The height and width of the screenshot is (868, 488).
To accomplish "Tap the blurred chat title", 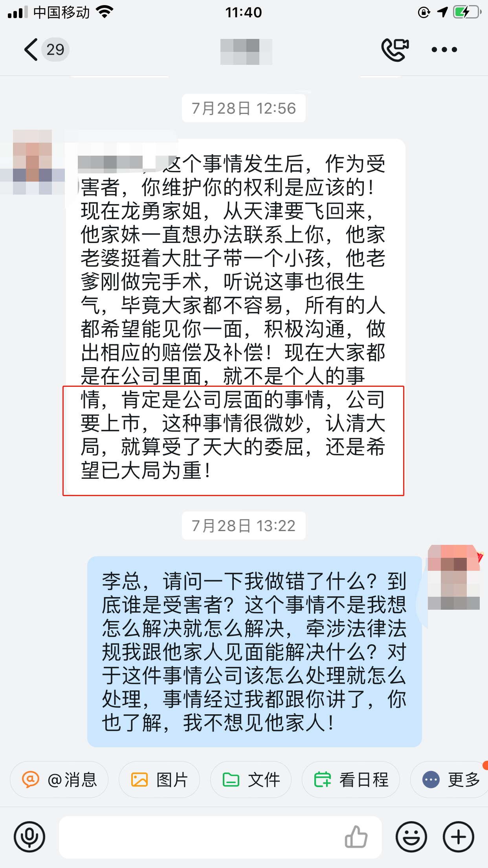I will point(246,51).
